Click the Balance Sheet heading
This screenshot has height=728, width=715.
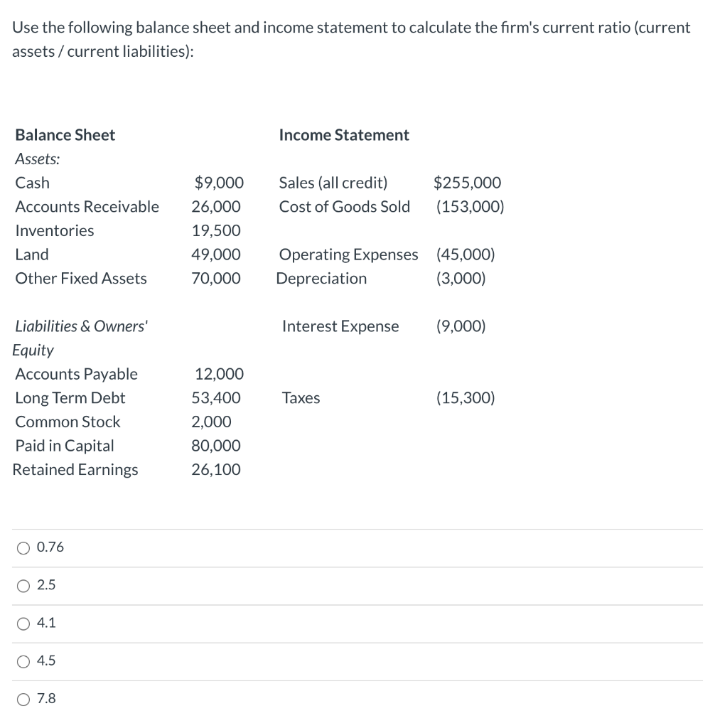coord(65,134)
